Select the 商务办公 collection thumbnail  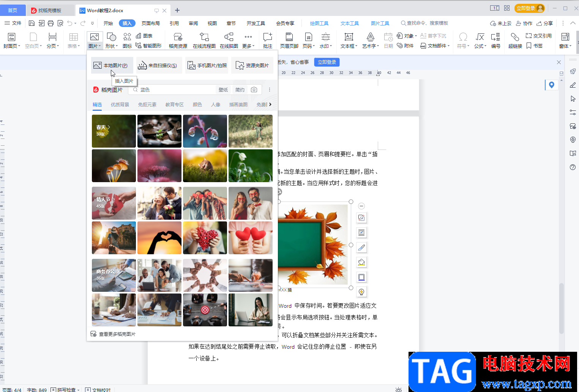point(114,275)
